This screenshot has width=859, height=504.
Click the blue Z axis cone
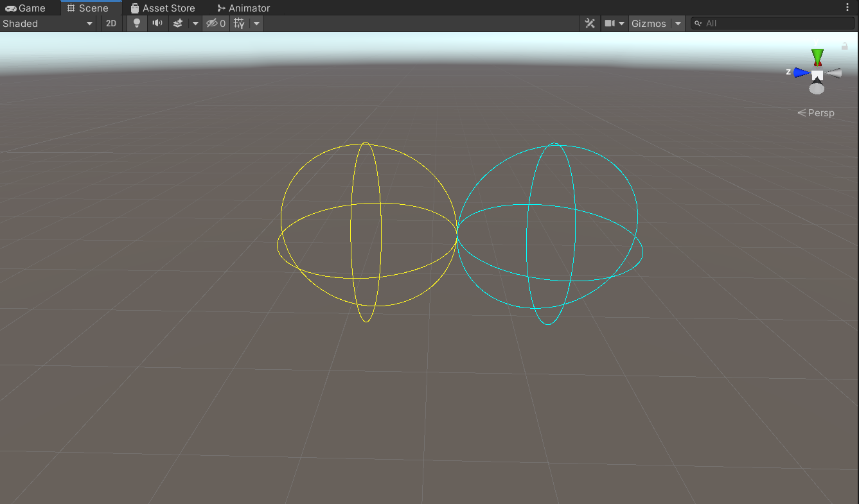[x=802, y=73]
